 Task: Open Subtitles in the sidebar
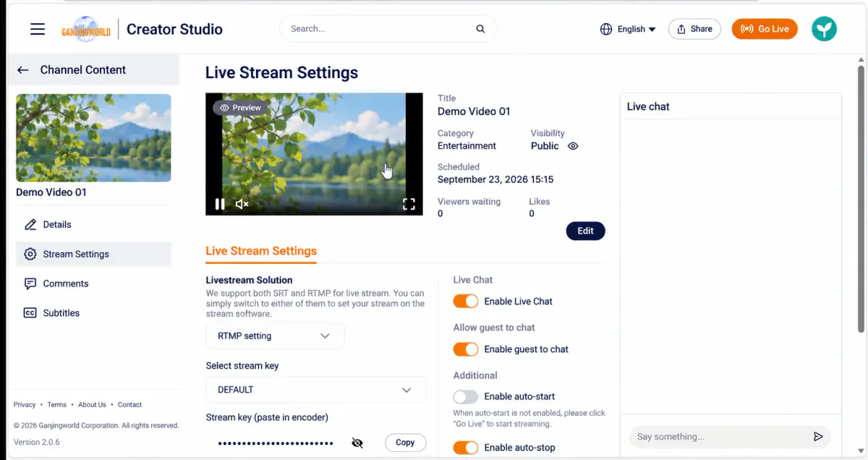pos(93,313)
